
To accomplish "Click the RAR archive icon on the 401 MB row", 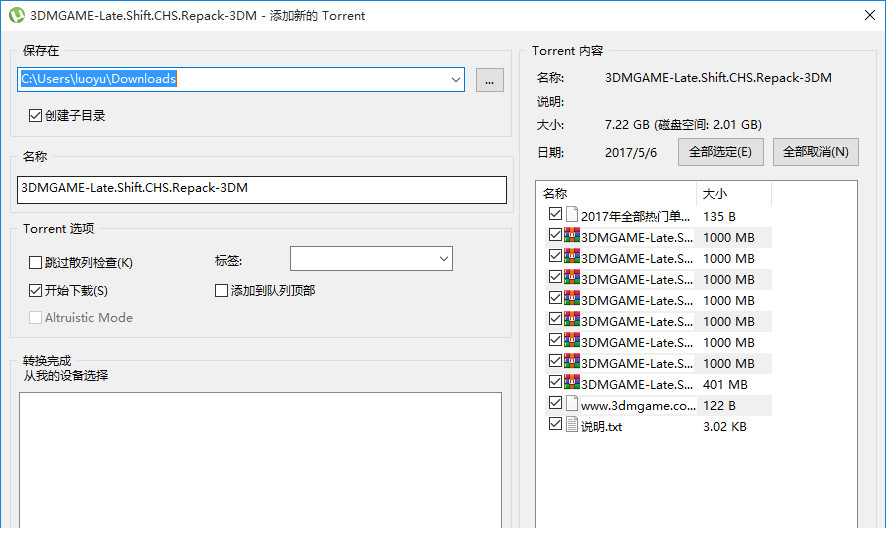I will [572, 382].
